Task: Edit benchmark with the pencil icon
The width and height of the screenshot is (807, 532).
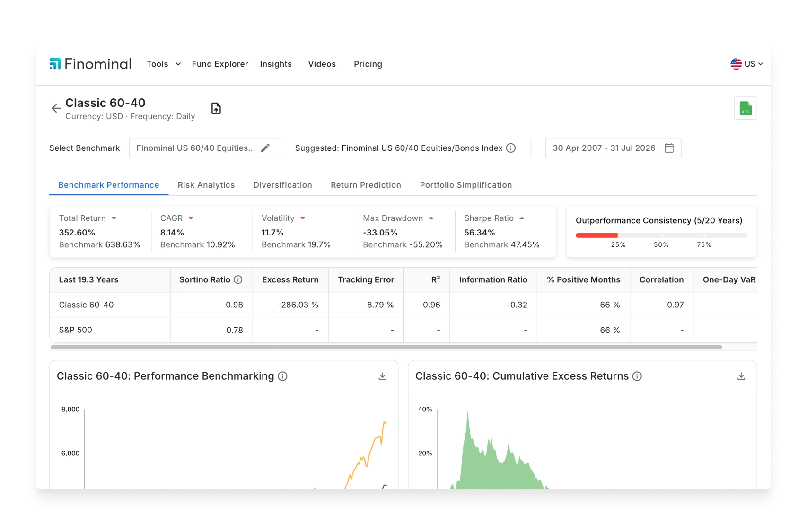Action: 265,148
